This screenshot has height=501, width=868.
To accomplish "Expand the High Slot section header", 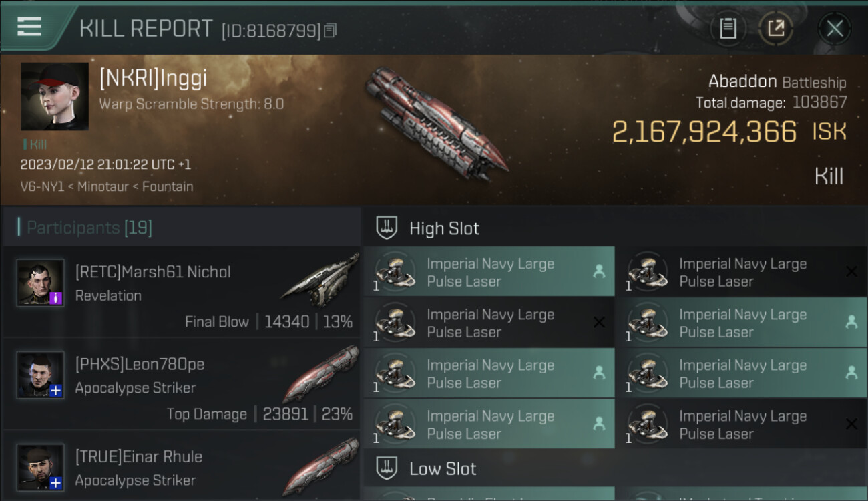I will pyautogui.click(x=444, y=228).
